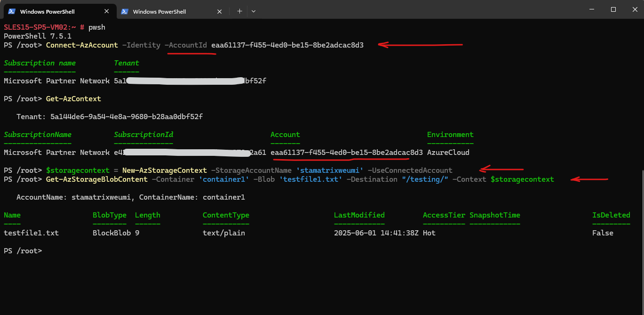Click the '-Destination' parameter

tap(372, 179)
